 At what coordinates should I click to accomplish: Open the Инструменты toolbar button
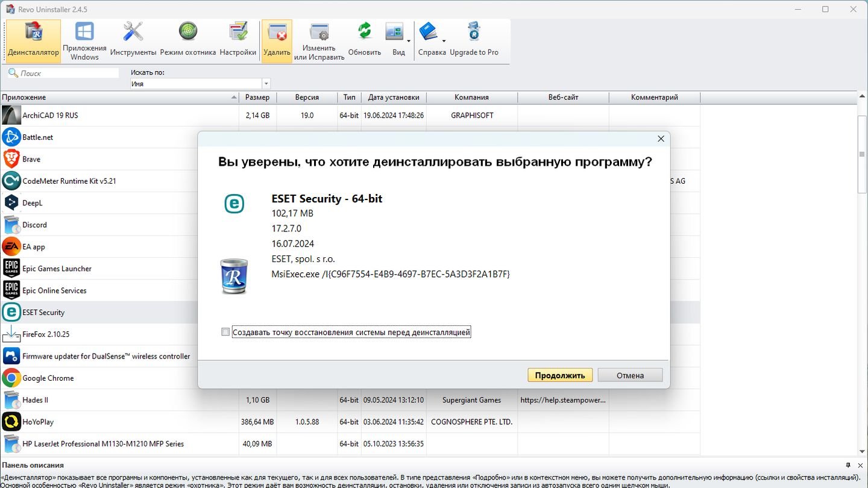(133, 41)
